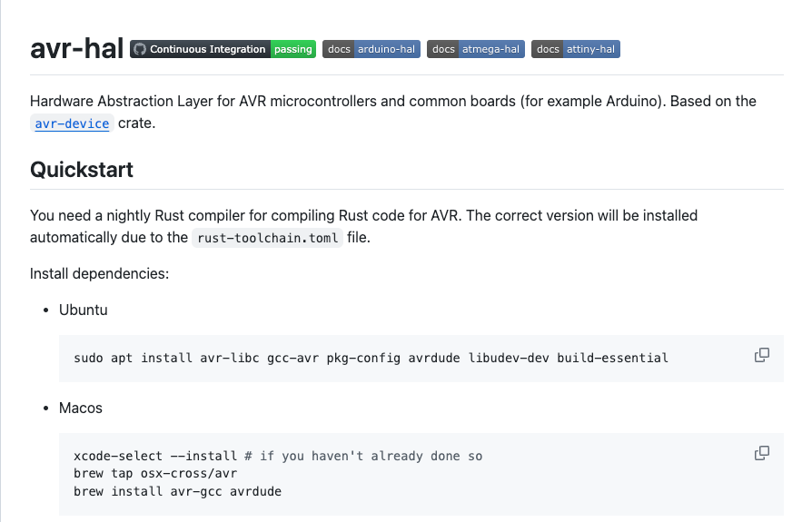Click the 'You need a nightly Rust compiler' sentence
This screenshot has height=522, width=812.
363,227
